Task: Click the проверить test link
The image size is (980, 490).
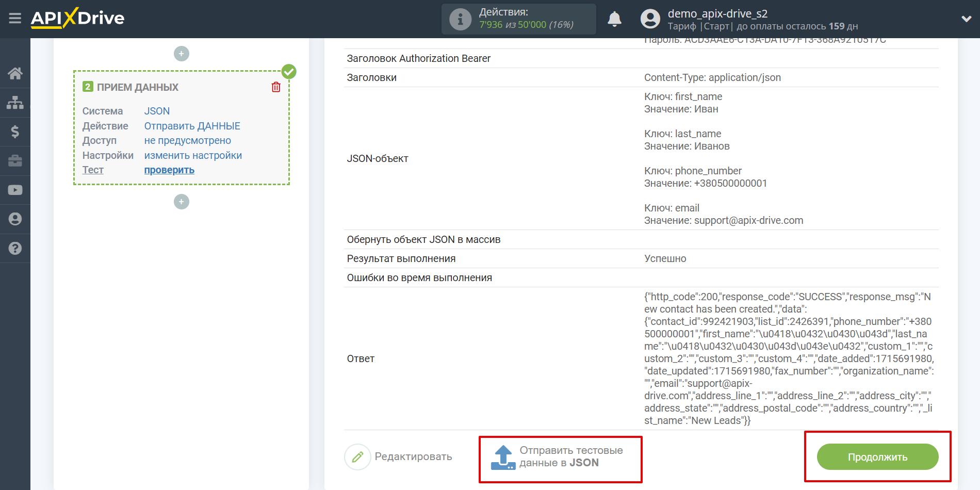Action: tap(169, 170)
